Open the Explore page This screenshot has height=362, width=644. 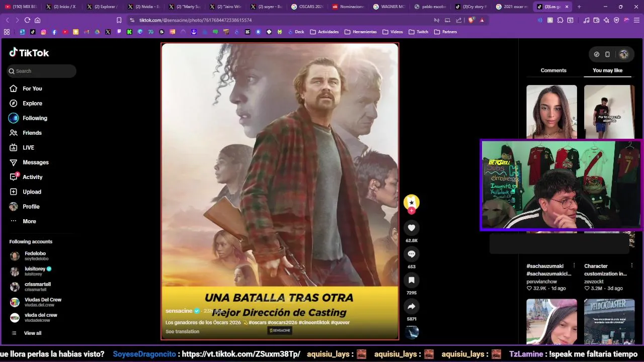[32, 103]
